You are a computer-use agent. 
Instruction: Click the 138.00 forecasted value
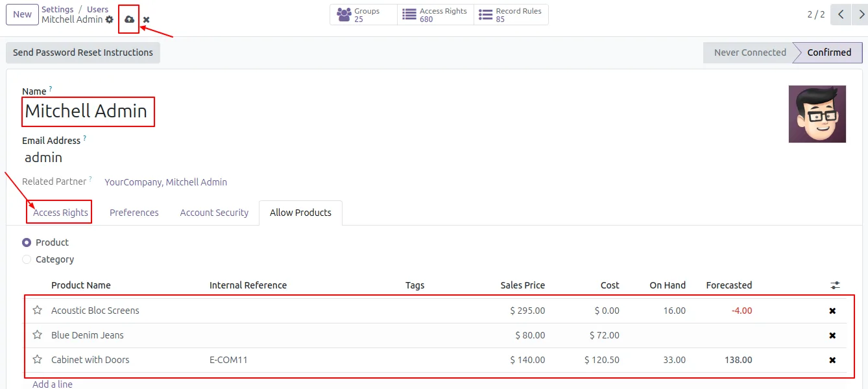[x=738, y=360]
